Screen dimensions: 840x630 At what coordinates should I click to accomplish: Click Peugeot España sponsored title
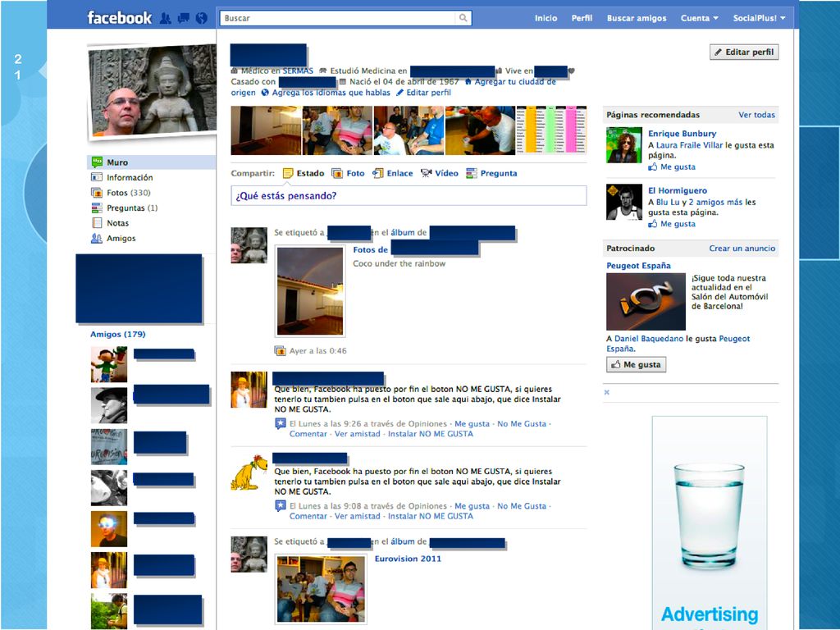pyautogui.click(x=638, y=265)
